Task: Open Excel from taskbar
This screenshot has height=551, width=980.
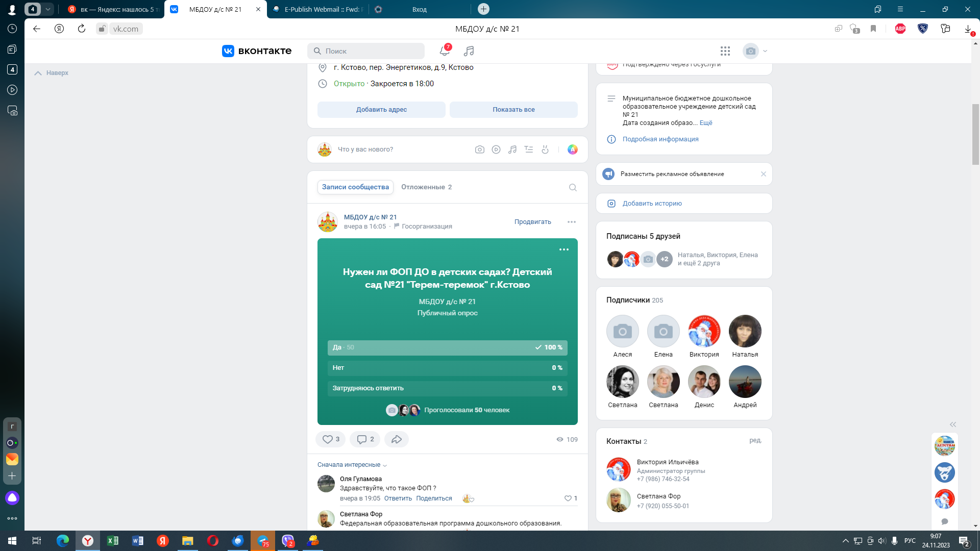Action: click(113, 541)
